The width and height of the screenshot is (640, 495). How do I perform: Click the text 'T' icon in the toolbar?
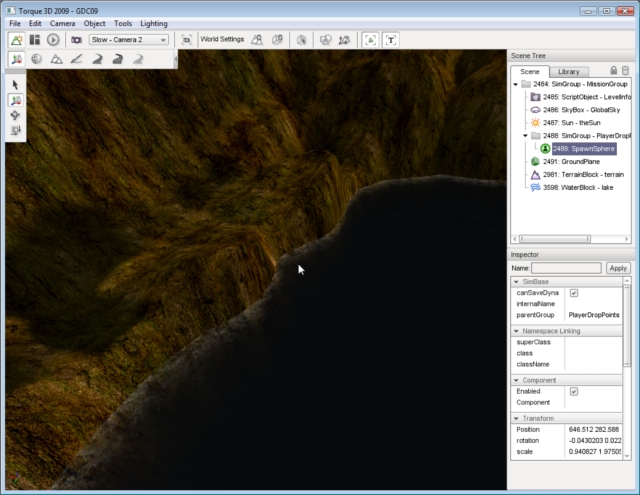click(x=390, y=39)
